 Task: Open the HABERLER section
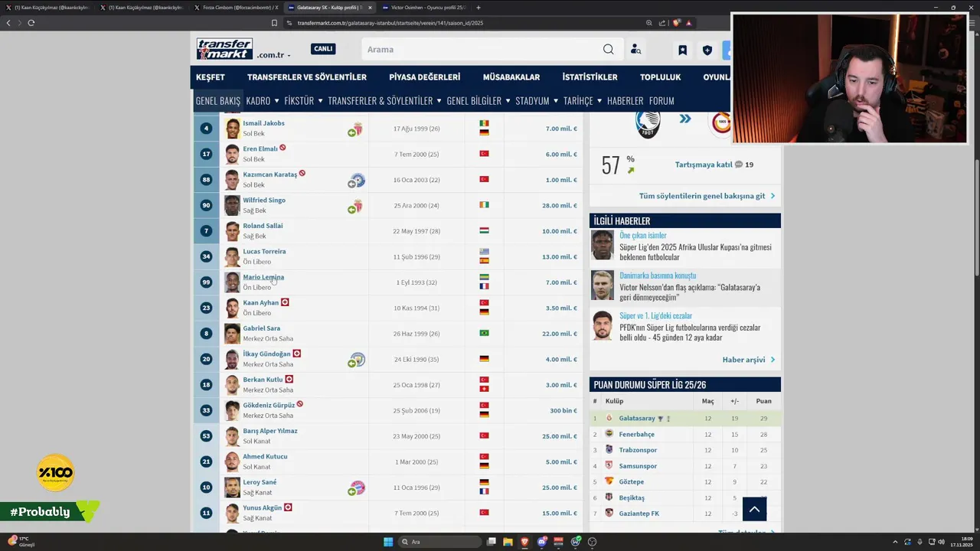coord(625,100)
